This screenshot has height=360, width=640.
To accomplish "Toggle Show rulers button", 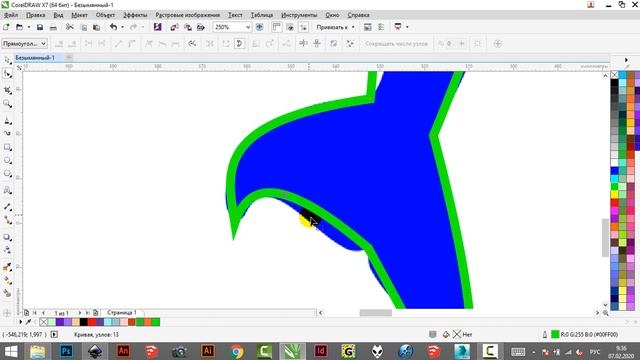I will [x=276, y=27].
